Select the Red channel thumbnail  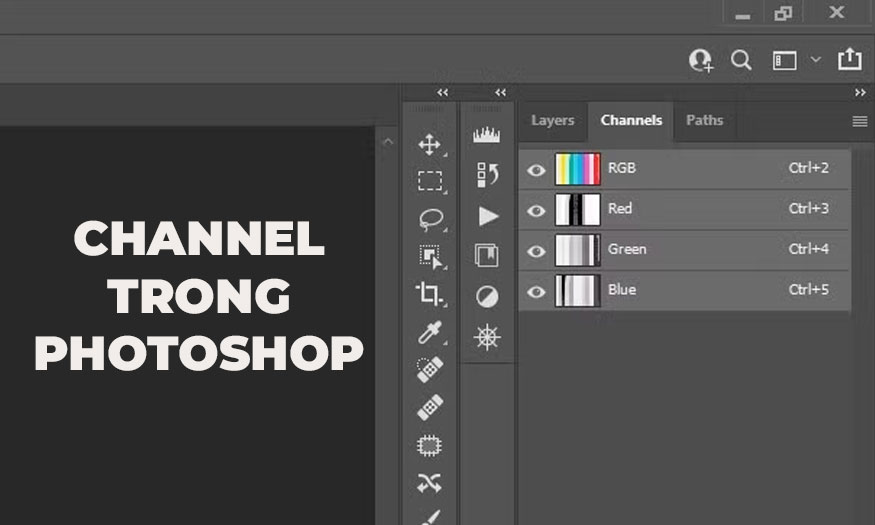click(x=578, y=210)
